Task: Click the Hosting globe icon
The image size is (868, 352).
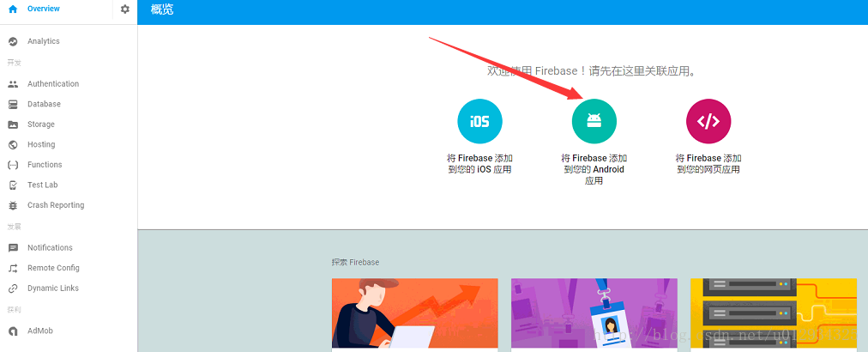Action: click(13, 145)
